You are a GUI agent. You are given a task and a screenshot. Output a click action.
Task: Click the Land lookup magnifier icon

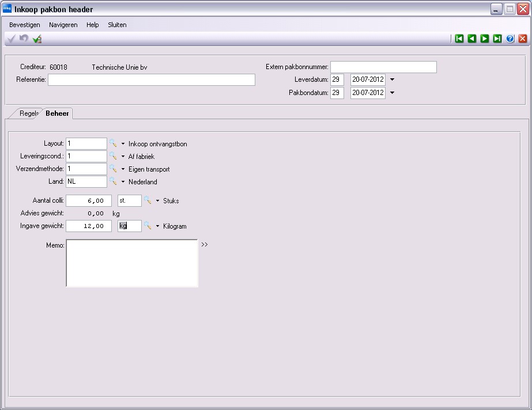point(113,181)
